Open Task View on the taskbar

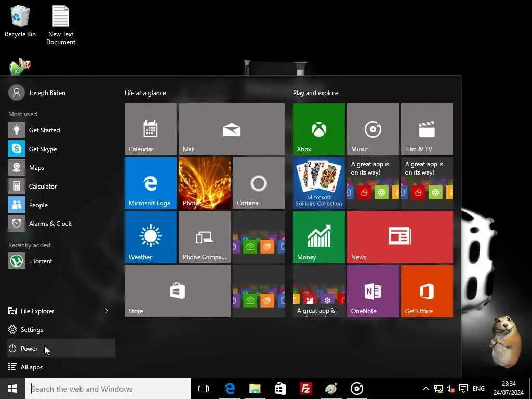204,389
